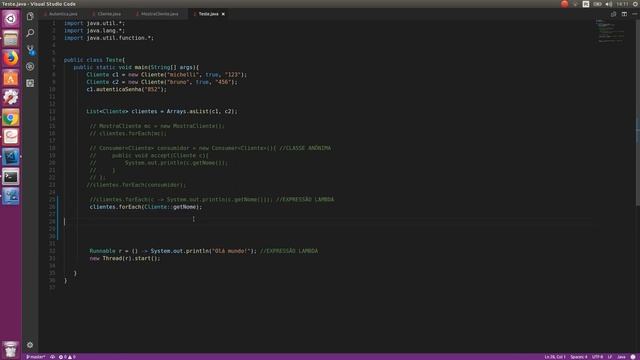Open Ubuntu dash search from the launcher

pyautogui.click(x=11, y=19)
